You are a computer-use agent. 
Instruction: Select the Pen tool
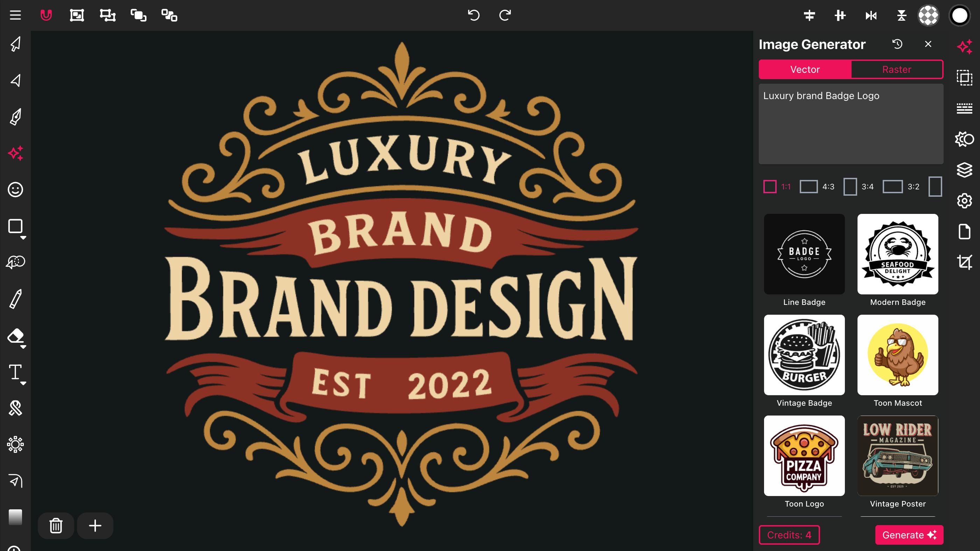(x=16, y=117)
